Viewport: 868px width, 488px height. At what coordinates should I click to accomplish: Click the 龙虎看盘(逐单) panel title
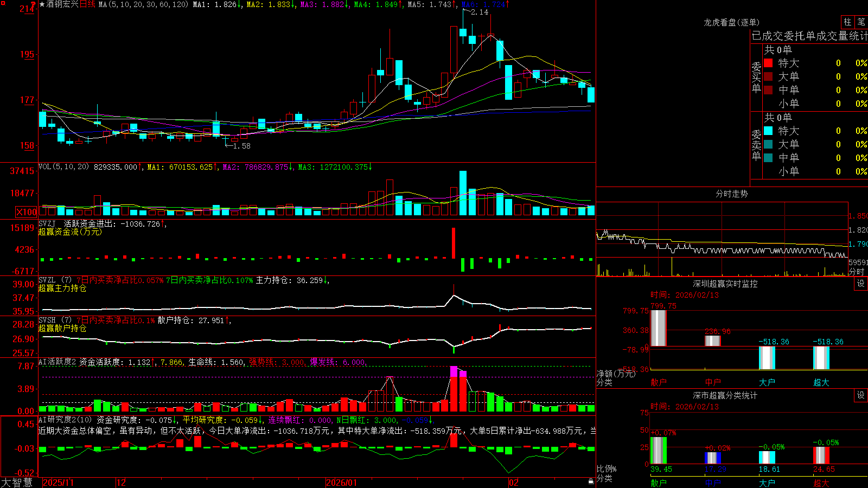(x=732, y=22)
